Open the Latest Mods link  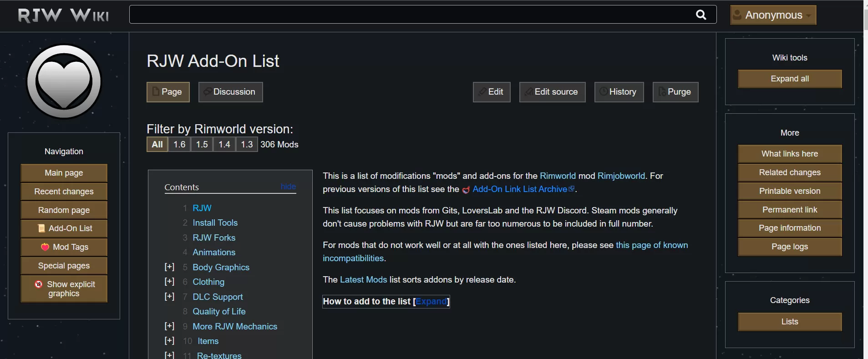(363, 280)
